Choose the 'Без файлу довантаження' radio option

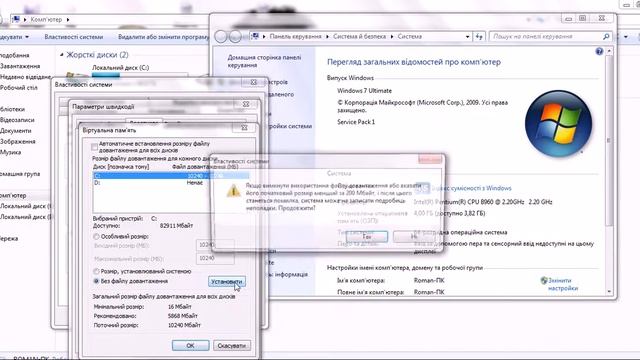tap(96, 281)
